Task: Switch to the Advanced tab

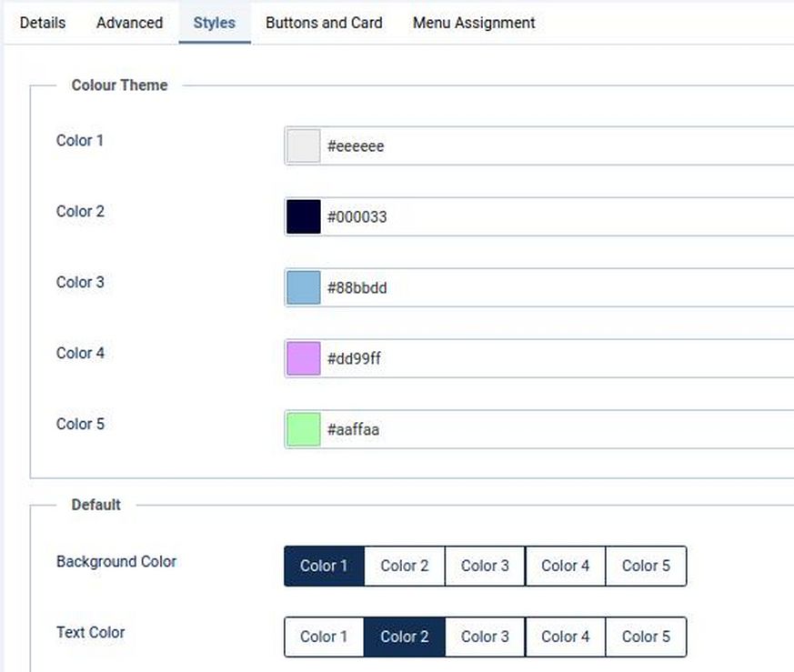Action: coord(129,23)
